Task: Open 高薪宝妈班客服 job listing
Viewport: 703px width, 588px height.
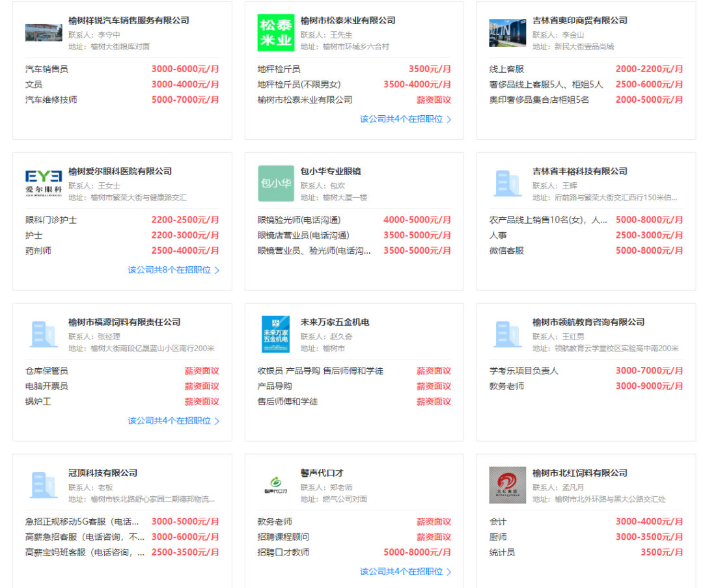Action: click(x=85, y=552)
